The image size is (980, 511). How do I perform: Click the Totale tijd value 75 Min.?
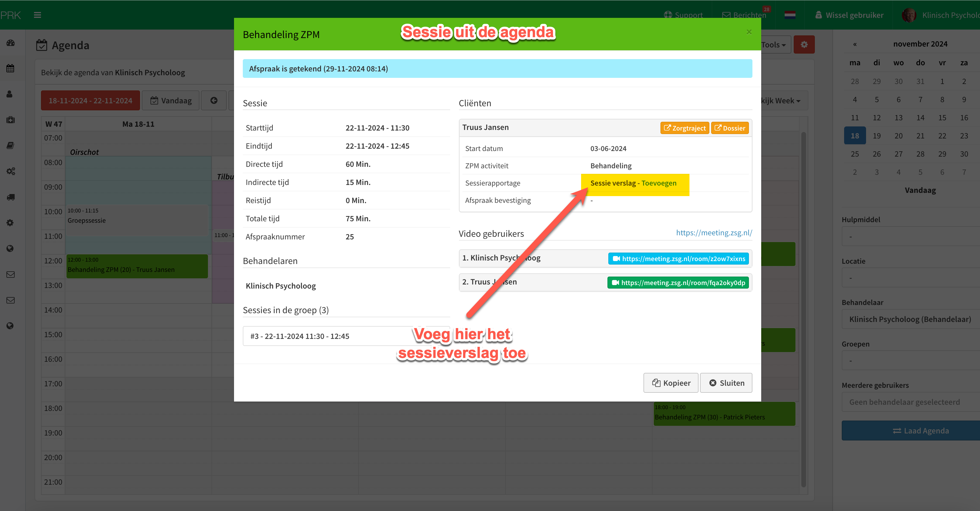point(358,219)
